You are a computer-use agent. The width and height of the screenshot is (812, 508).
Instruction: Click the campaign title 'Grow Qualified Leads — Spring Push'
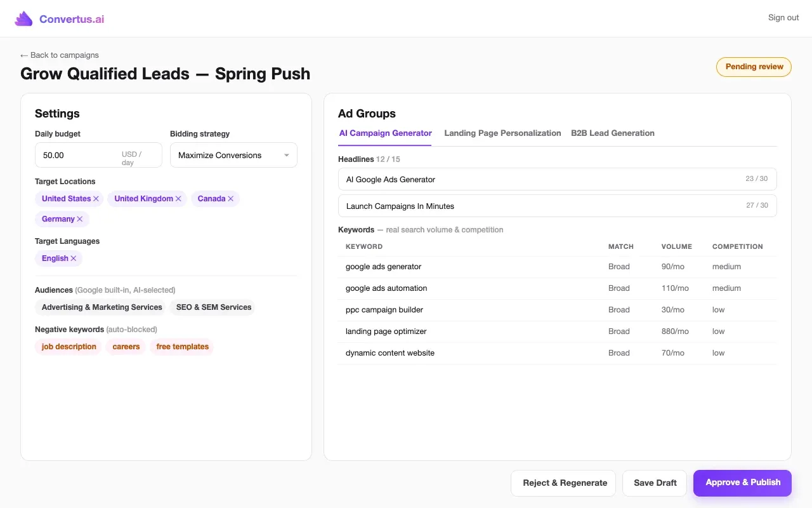point(166,74)
